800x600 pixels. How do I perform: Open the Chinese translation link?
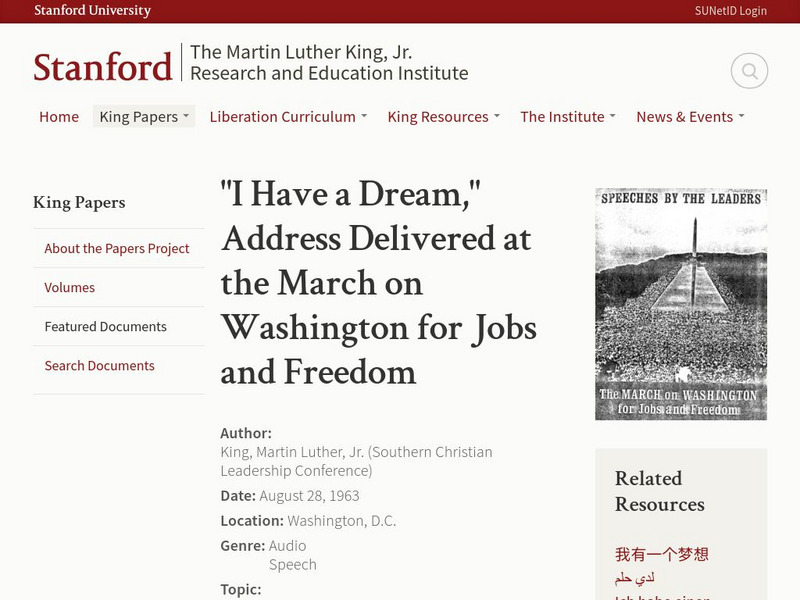coord(661,554)
